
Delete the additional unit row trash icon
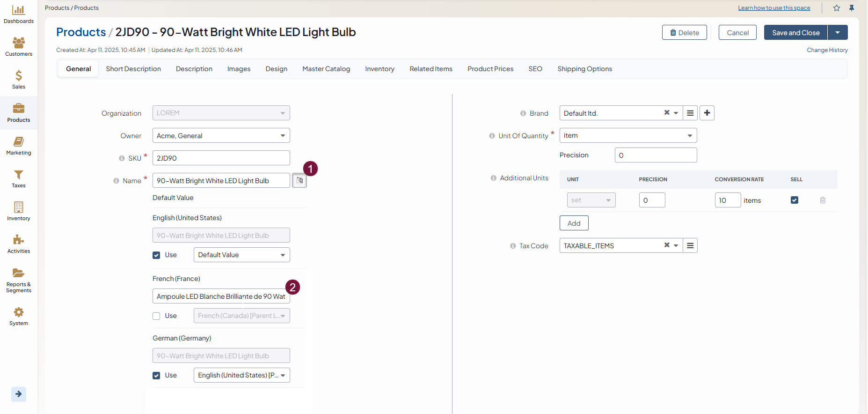point(823,200)
